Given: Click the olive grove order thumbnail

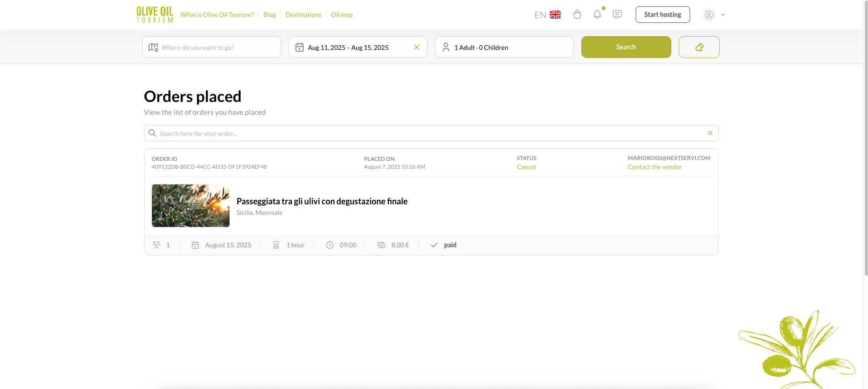Looking at the screenshot, I should point(191,206).
